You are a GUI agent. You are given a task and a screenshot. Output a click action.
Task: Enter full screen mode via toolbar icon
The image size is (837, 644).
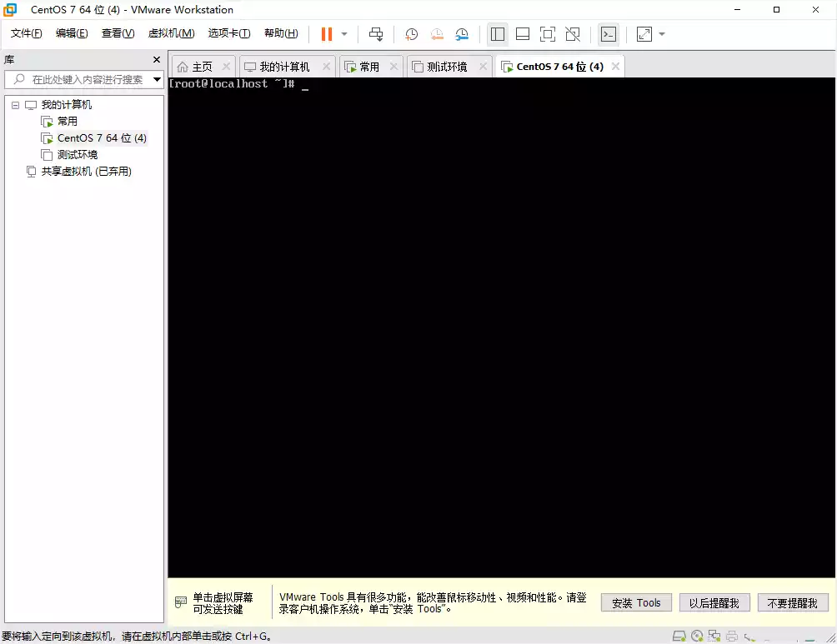click(x=547, y=34)
